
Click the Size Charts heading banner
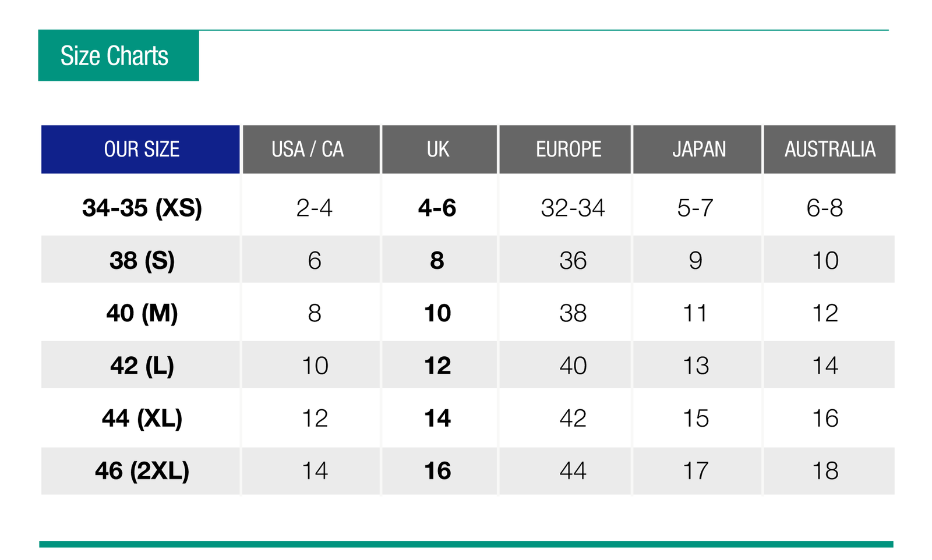pos(118,55)
